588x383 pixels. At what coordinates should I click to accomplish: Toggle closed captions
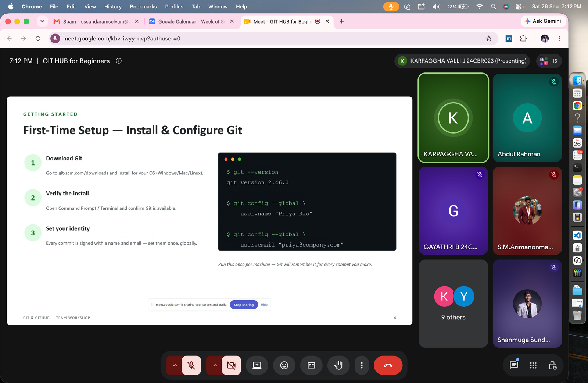coord(311,365)
